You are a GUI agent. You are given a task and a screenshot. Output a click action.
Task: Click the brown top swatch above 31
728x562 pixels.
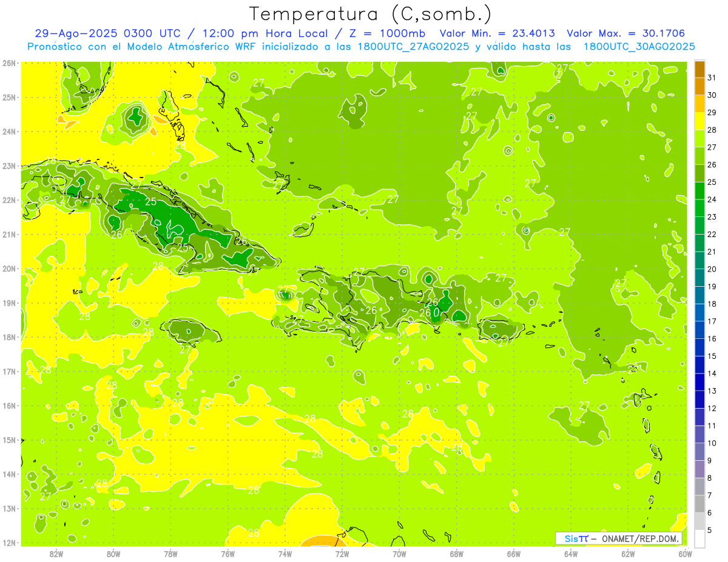[699, 69]
